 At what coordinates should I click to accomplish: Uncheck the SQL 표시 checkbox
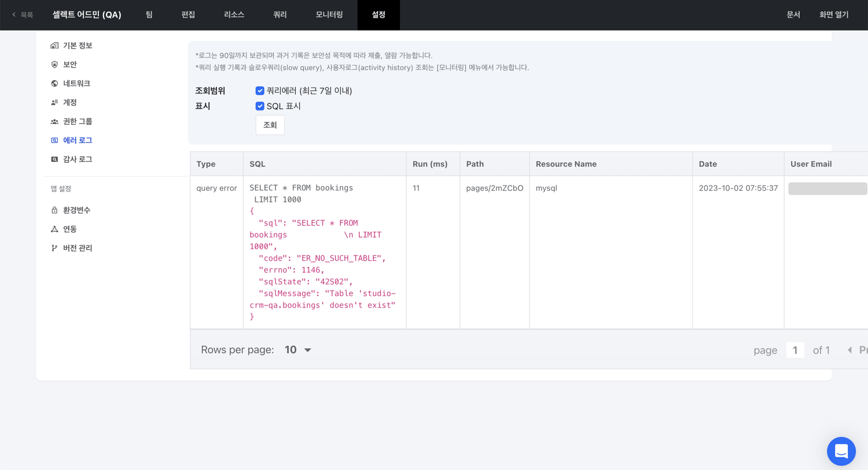pos(260,106)
